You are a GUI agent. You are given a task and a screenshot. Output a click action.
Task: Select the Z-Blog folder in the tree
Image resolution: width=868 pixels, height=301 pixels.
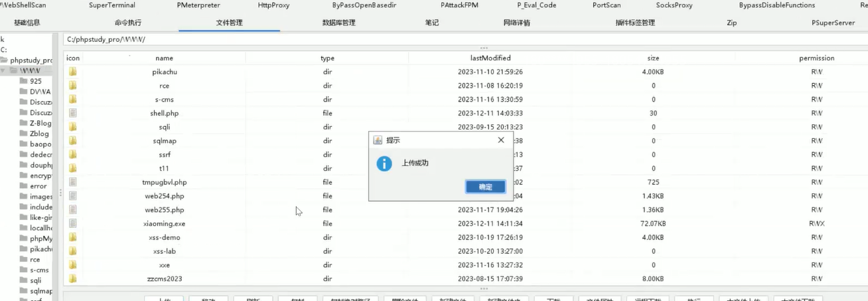[x=40, y=123]
